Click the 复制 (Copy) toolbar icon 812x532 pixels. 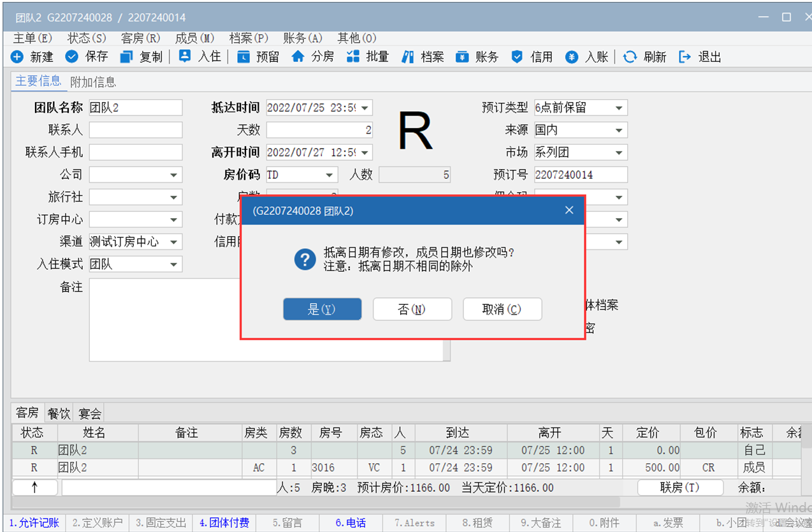126,57
